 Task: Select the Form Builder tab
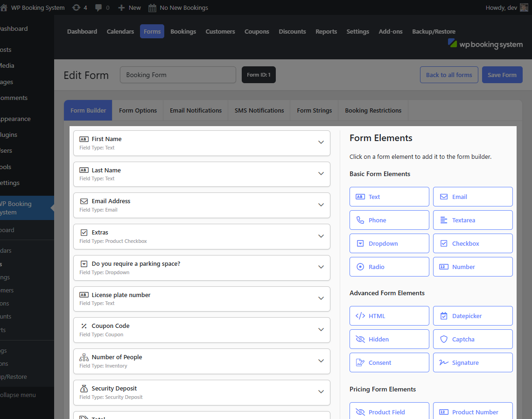point(88,110)
